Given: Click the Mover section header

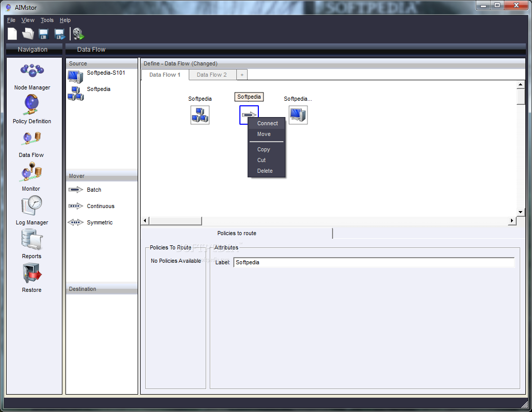Looking at the screenshot, I should [x=102, y=176].
